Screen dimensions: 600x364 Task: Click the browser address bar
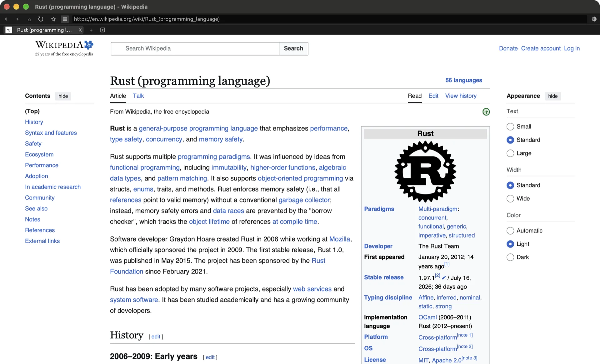[x=329, y=19]
